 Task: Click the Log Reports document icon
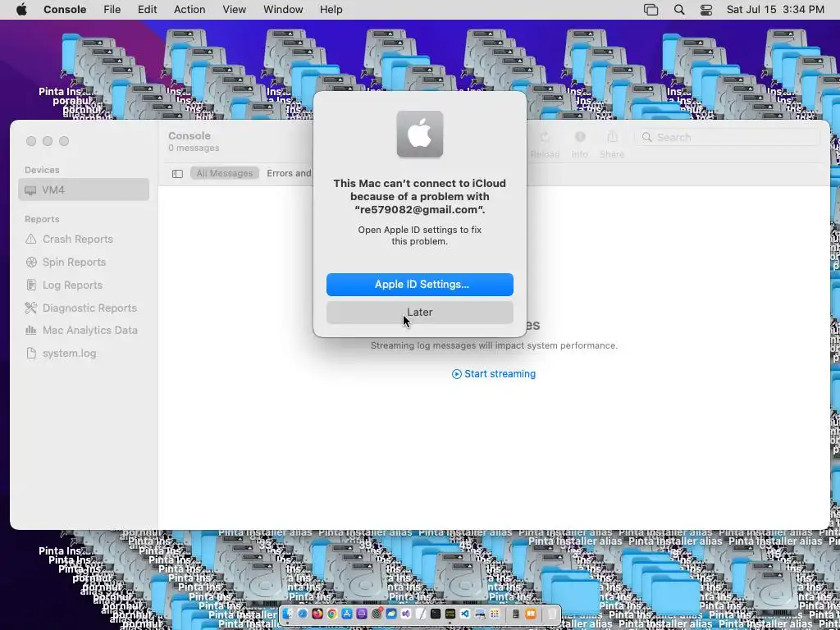[x=31, y=285]
